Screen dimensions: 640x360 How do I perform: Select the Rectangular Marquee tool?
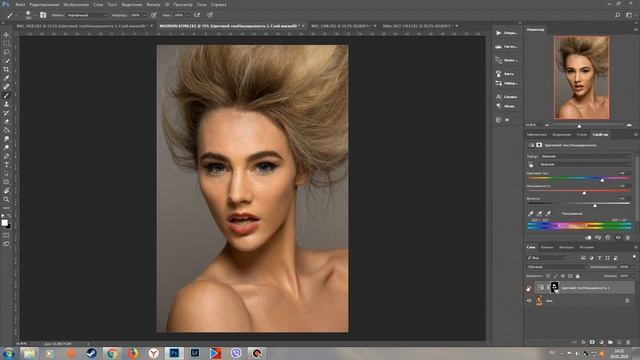pyautogui.click(x=6, y=44)
